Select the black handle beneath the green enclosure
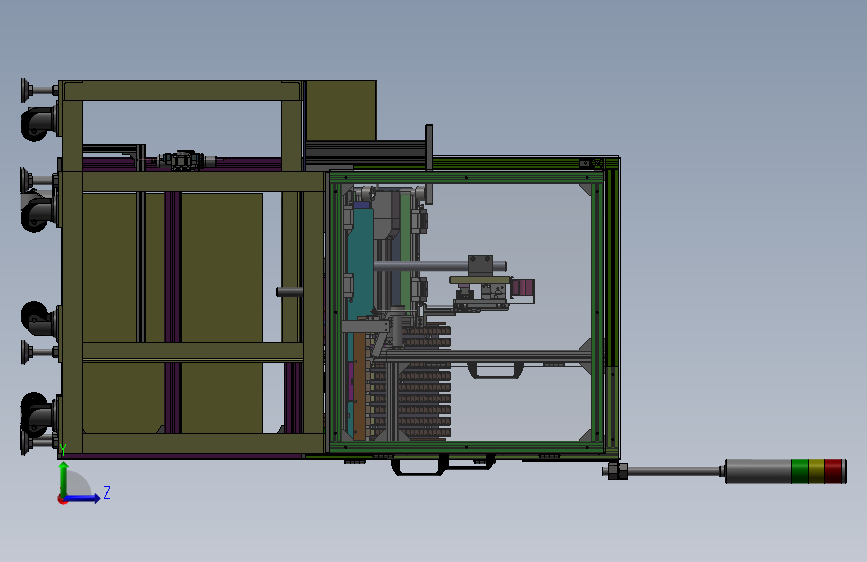Screen dimensions: 867x562 coord(418,466)
